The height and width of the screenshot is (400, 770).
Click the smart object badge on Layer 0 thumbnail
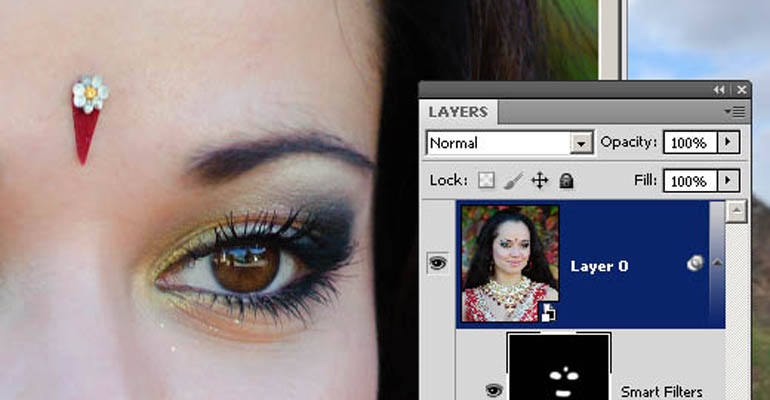pyautogui.click(x=548, y=312)
